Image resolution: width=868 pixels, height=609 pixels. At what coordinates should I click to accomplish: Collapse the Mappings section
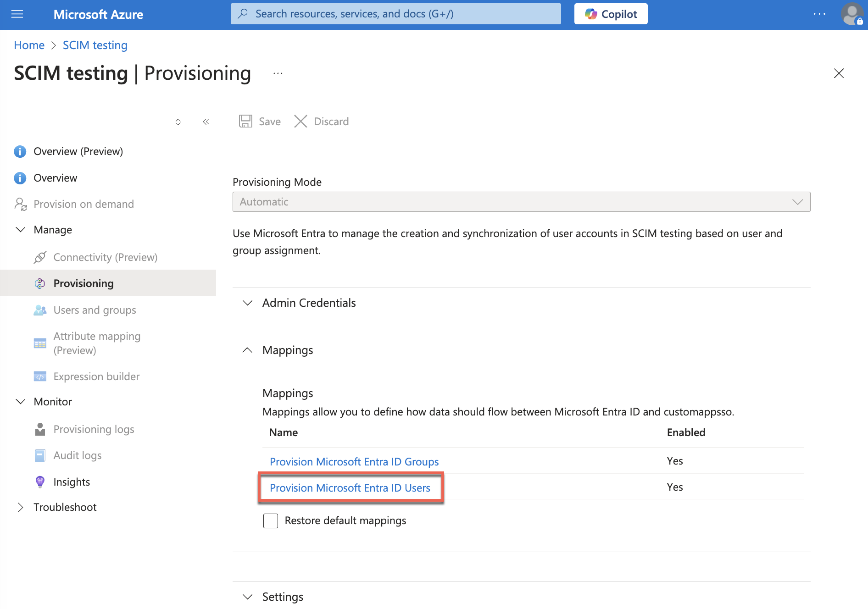pyautogui.click(x=247, y=350)
